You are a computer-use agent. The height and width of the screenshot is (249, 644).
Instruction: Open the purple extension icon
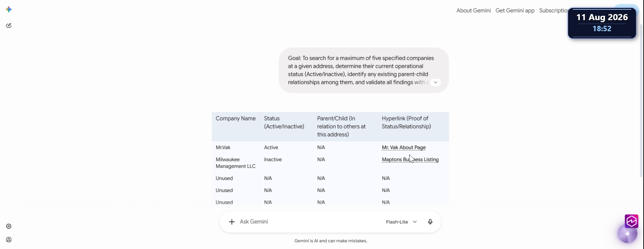point(632,221)
